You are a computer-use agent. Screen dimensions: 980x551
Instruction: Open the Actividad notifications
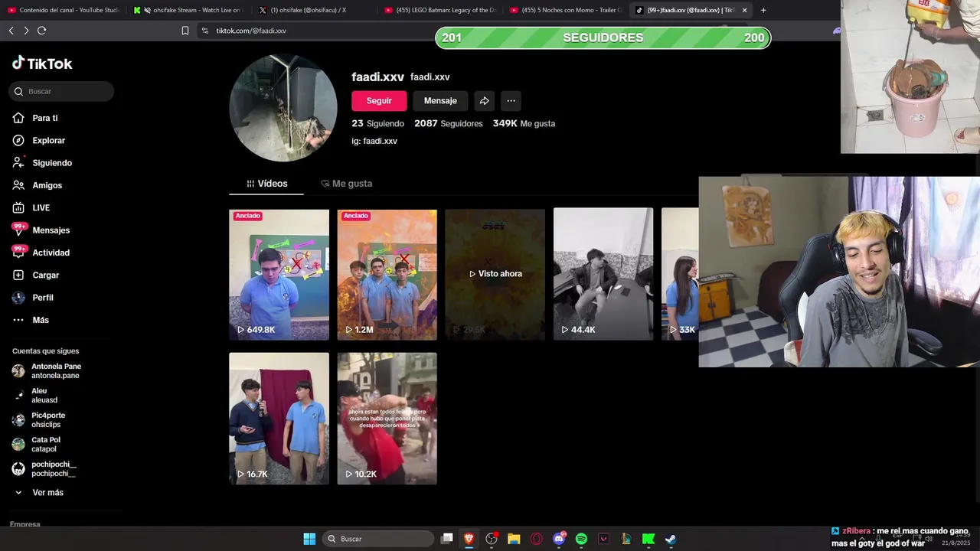pos(41,253)
